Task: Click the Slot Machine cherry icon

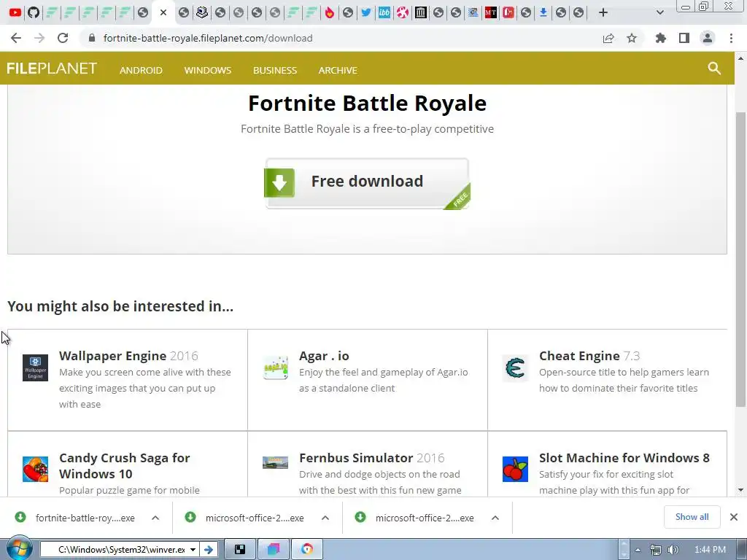Action: [x=515, y=469]
